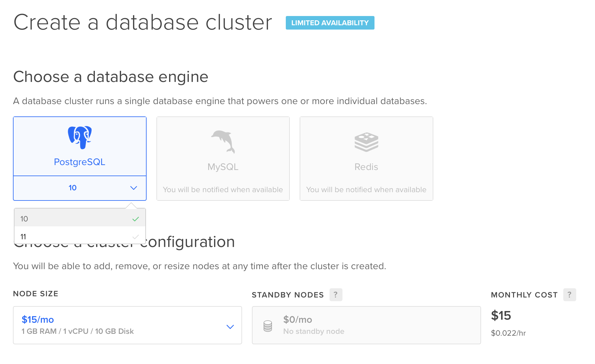Click the 'Create a database cluster' title
The height and width of the screenshot is (364, 595).
(143, 22)
